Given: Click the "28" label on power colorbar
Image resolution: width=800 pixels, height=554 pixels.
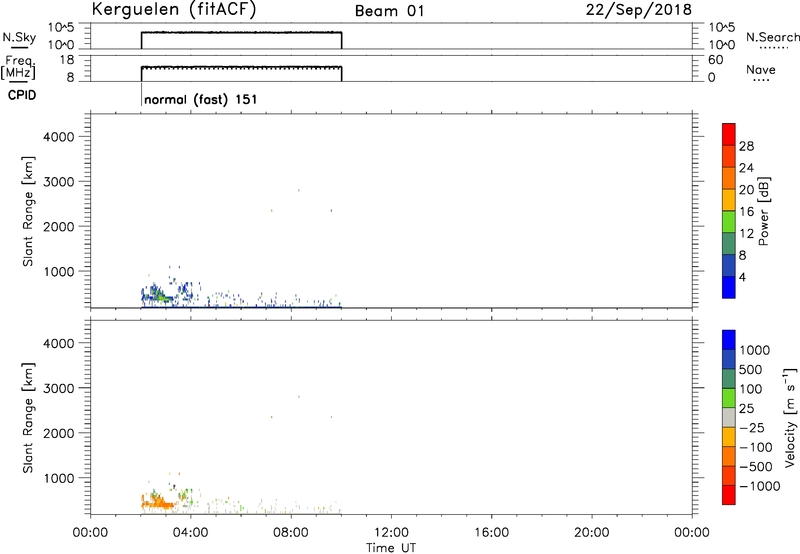Looking at the screenshot, I should [746, 146].
